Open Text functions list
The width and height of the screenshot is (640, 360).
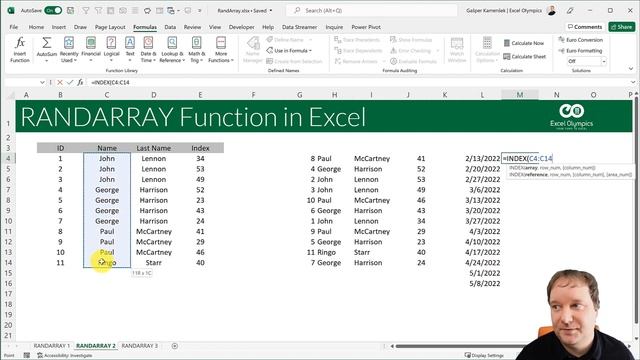(130, 49)
